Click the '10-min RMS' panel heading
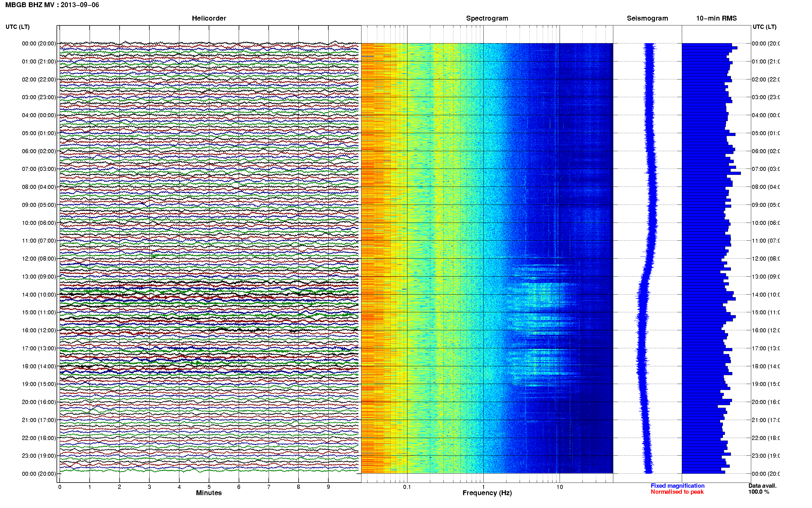 tap(716, 19)
